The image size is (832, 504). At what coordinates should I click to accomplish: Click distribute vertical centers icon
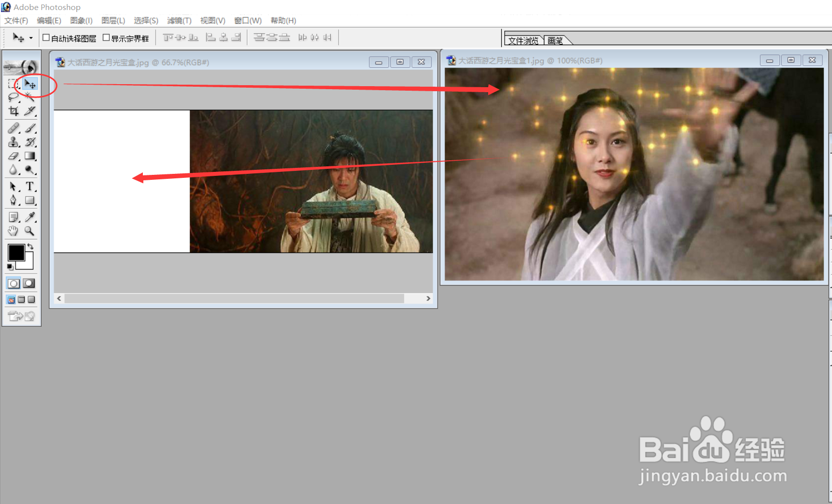[x=272, y=38]
